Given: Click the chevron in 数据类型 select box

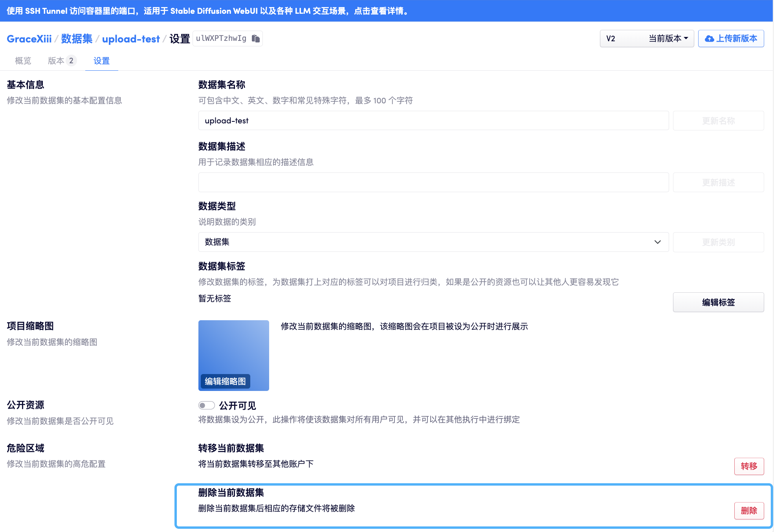Looking at the screenshot, I should pyautogui.click(x=657, y=242).
